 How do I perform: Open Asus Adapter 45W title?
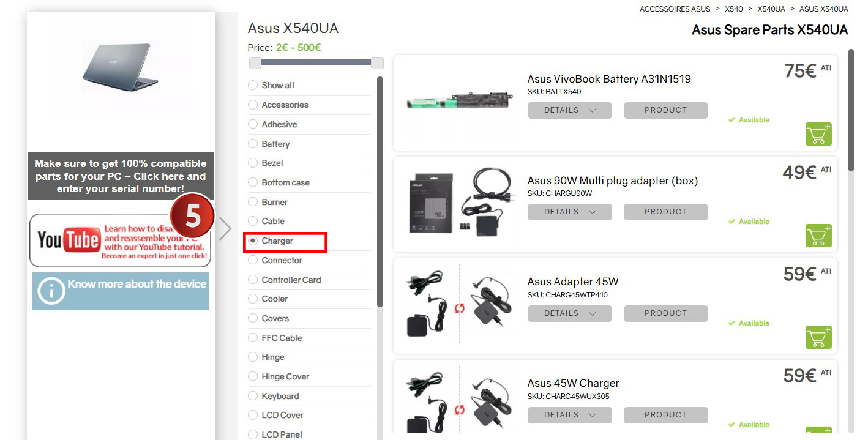573,282
